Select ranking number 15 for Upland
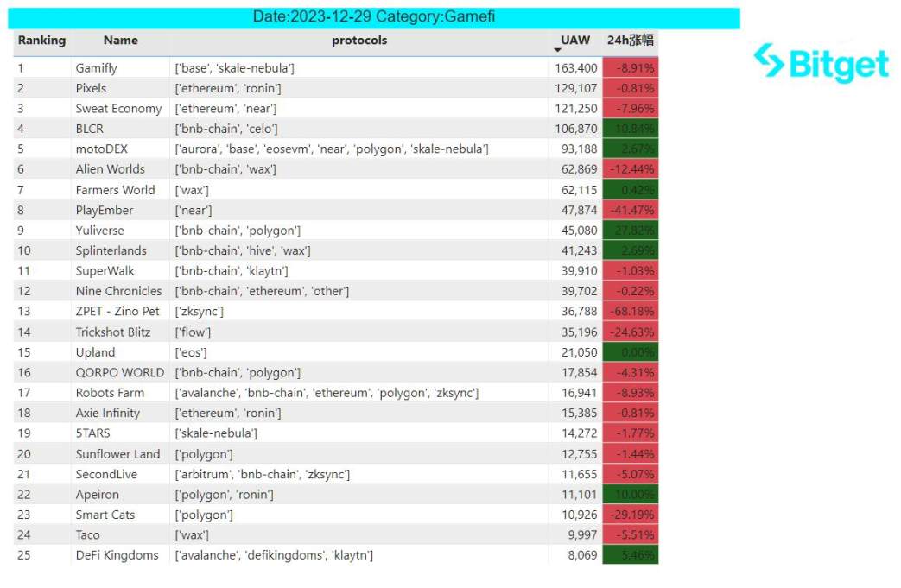The width and height of the screenshot is (901, 588). [24, 352]
